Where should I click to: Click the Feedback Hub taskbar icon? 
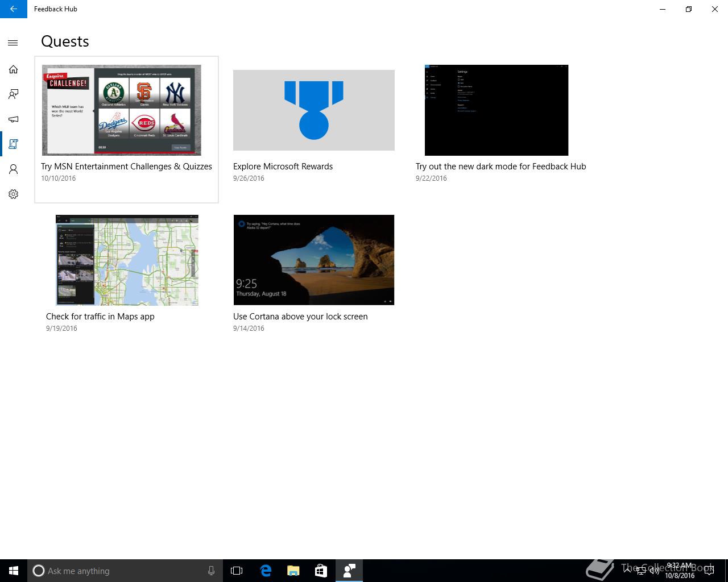pos(349,571)
